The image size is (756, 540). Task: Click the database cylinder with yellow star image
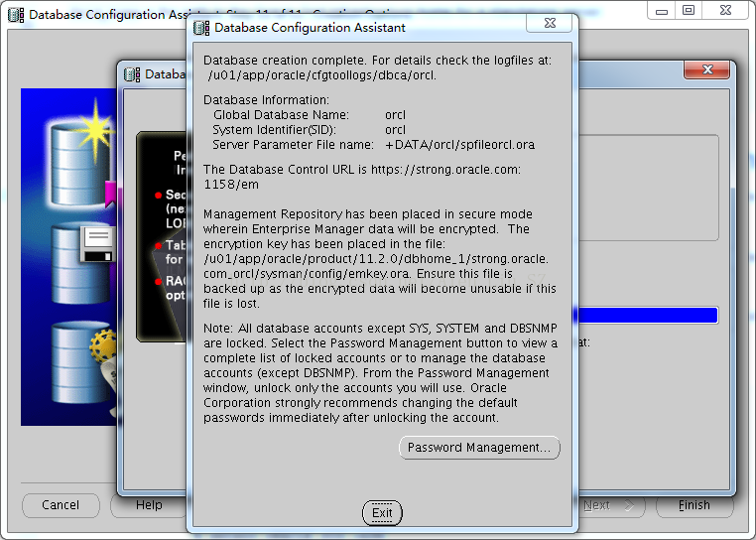81,155
